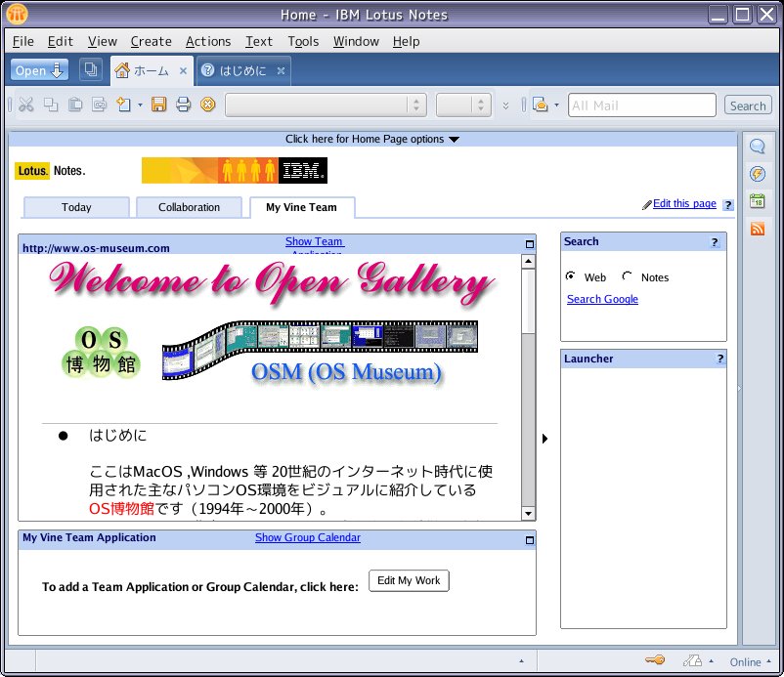Close the はじめに window tab
784x677 pixels.
click(281, 71)
